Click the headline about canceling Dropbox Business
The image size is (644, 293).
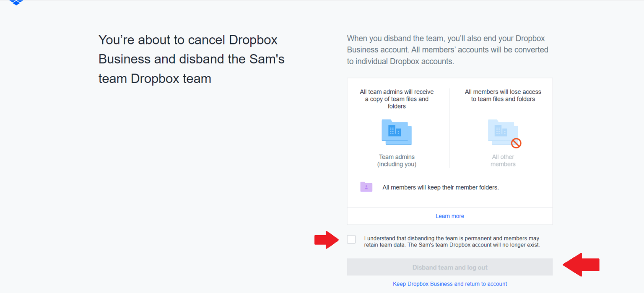click(x=191, y=59)
